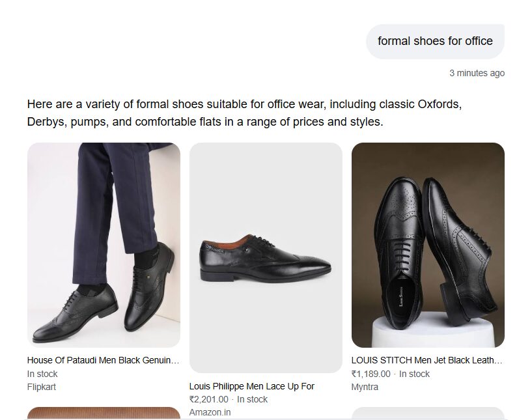Viewport: 532px width, 420px height.
Task: Click "In stock" beside the ₹1,189.00 price
Action: pyautogui.click(x=414, y=374)
